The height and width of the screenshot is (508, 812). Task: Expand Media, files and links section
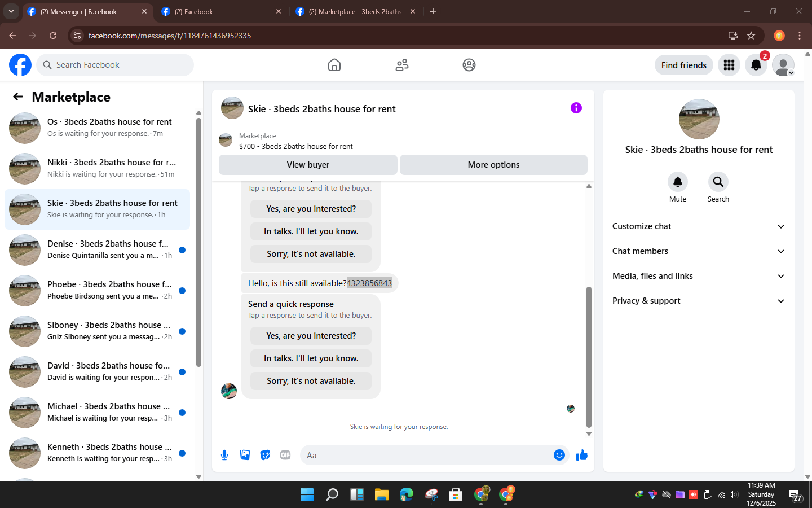[699, 276]
